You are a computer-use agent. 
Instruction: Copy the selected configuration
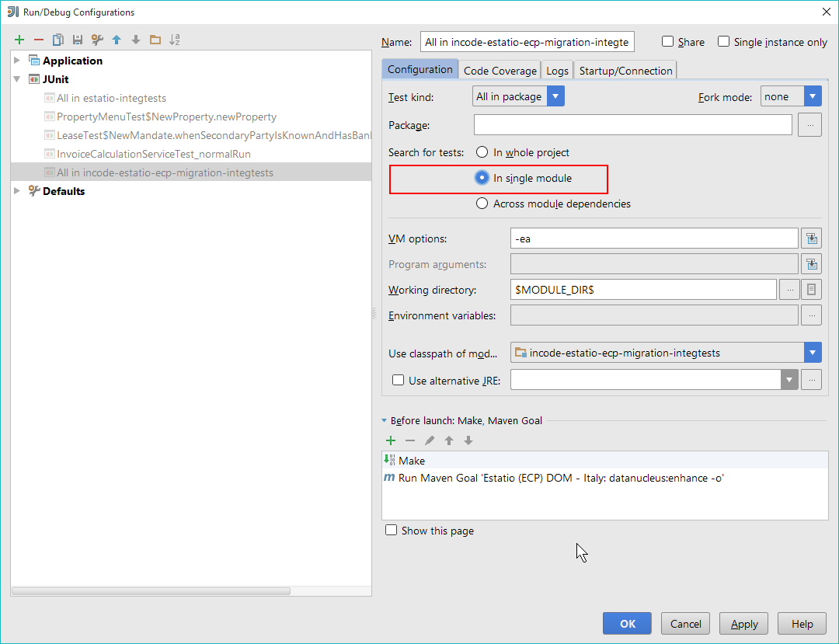pyautogui.click(x=58, y=40)
